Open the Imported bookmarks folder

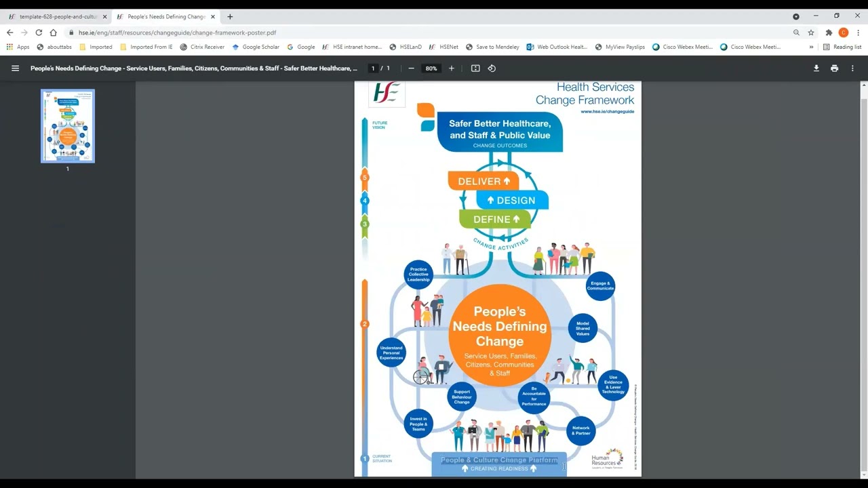click(x=96, y=47)
